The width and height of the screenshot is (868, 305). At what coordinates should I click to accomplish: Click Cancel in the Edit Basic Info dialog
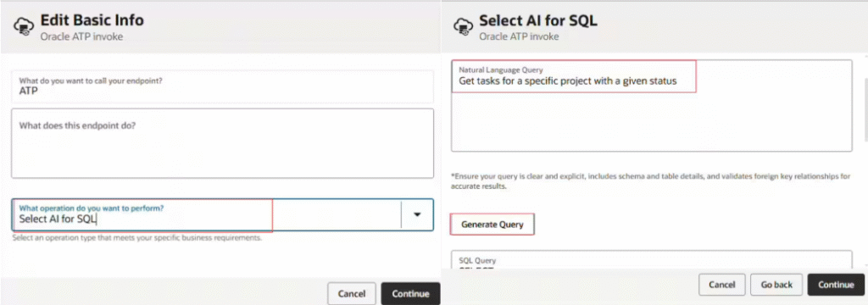coord(352,293)
